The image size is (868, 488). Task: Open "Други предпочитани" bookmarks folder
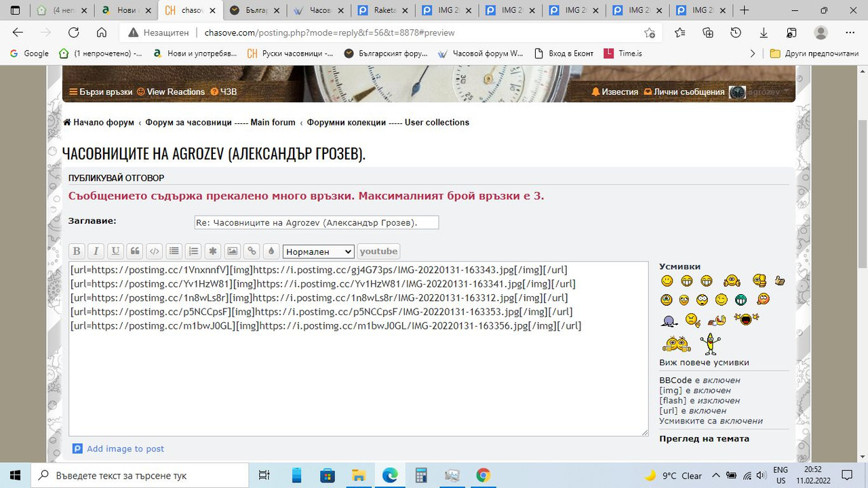815,54
